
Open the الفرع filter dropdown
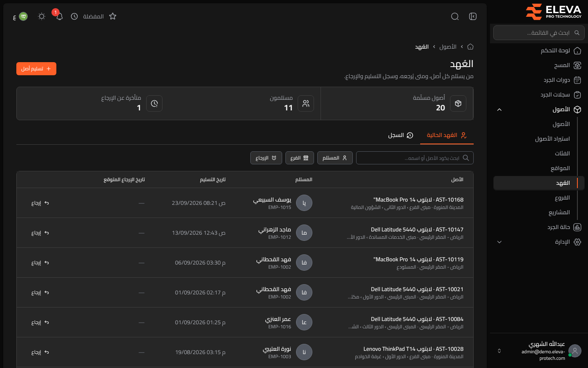[x=300, y=158]
